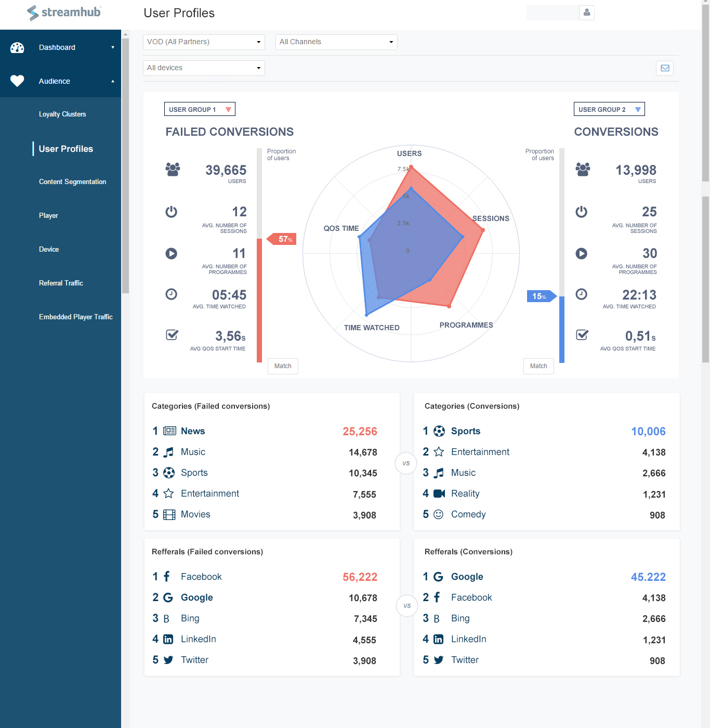Open the User Group 1 selector
This screenshot has width=710, height=728.
click(200, 109)
